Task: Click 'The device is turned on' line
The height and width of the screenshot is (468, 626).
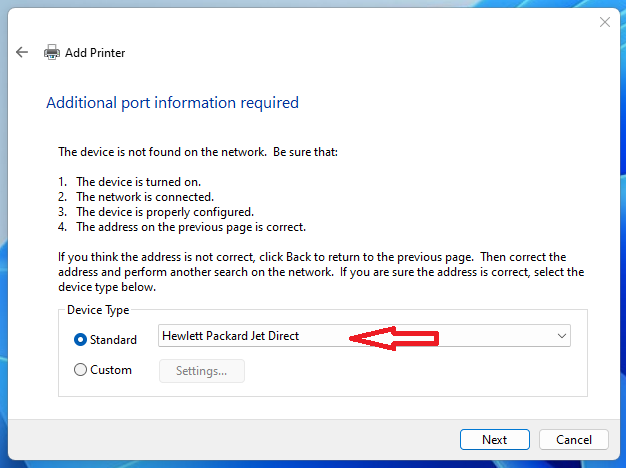Action: [138, 182]
